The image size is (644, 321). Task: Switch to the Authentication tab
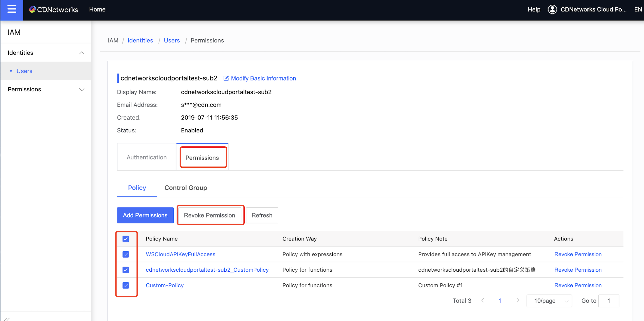(147, 157)
